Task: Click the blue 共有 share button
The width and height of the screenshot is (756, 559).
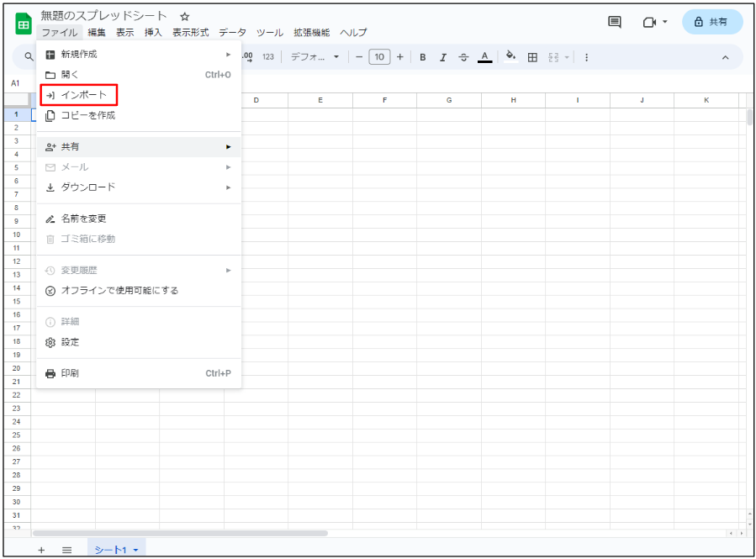Action: 711,22
